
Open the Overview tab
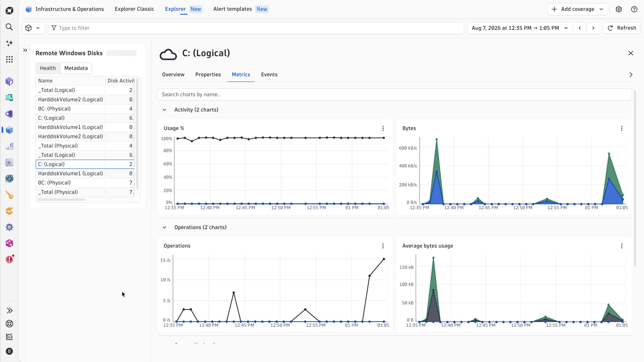coord(173,74)
